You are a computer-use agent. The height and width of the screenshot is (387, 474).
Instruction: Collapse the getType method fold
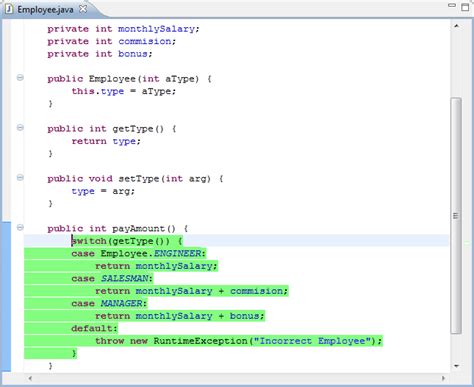point(20,128)
